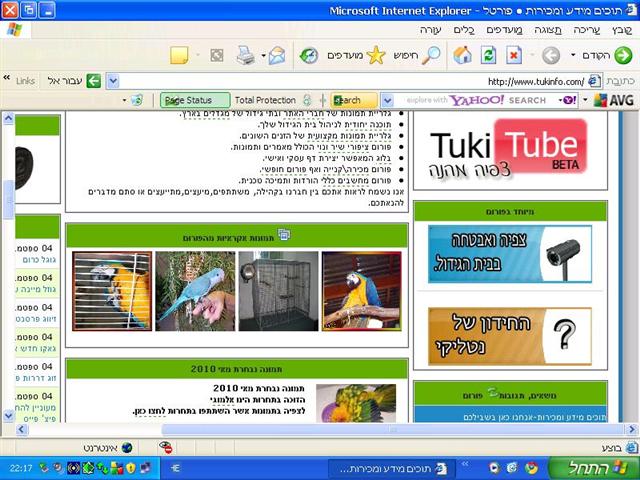Click the yellow AVG Search button
Viewport: 640px width, 480px height.
coord(353,100)
